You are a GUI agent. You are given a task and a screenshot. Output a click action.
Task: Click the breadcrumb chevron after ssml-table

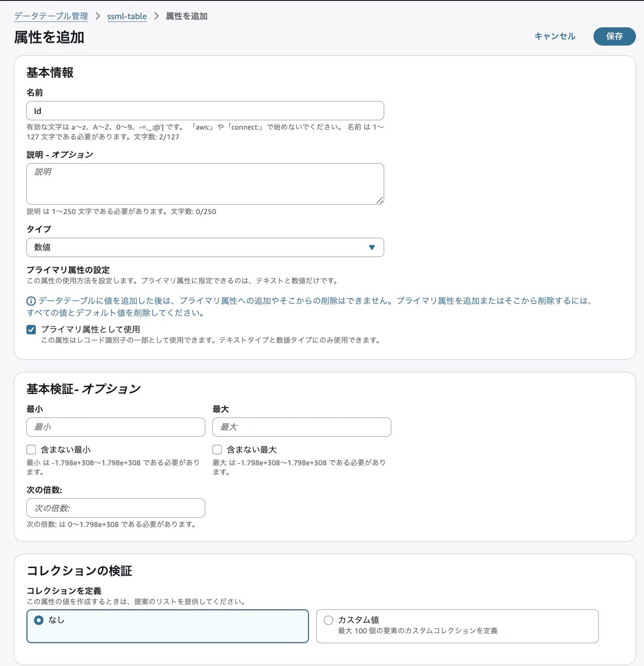(x=156, y=16)
